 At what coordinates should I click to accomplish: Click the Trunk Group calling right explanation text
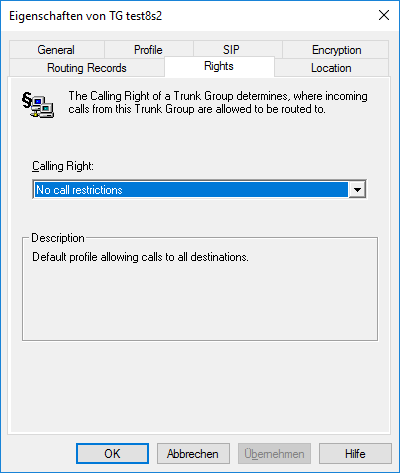[x=218, y=102]
